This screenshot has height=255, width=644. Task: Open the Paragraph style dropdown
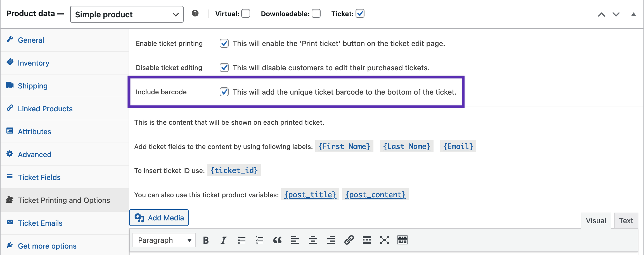click(164, 240)
